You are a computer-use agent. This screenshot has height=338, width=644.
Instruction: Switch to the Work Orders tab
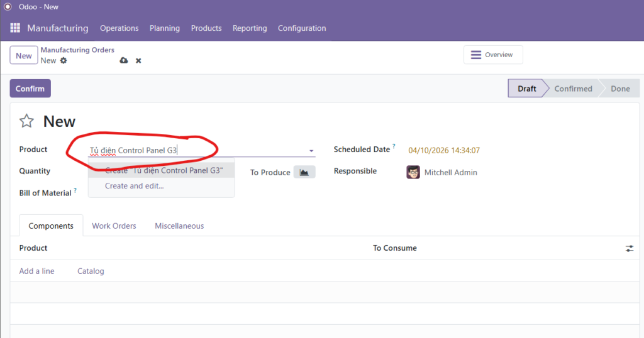114,226
